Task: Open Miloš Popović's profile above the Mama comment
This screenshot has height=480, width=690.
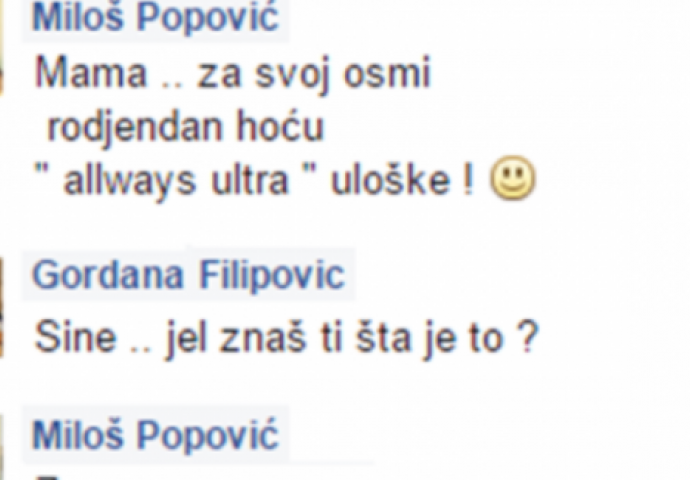Action: point(156,18)
